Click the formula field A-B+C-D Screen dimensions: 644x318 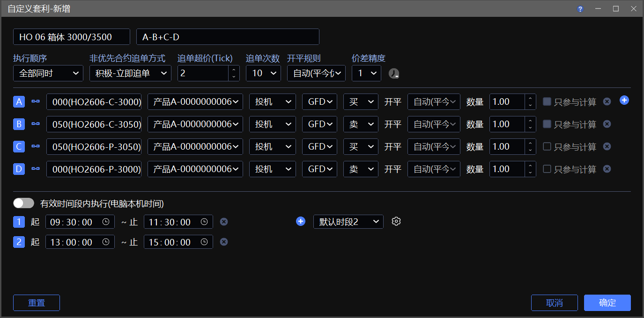(x=228, y=36)
